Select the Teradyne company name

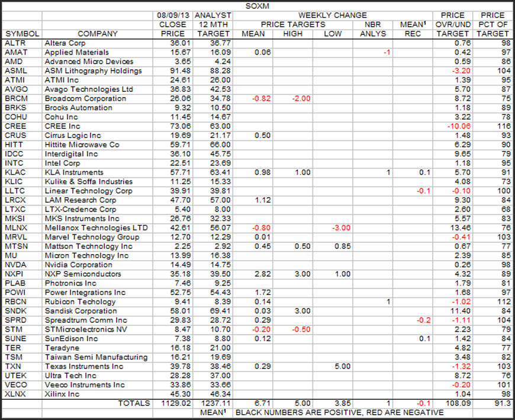[x=62, y=348]
